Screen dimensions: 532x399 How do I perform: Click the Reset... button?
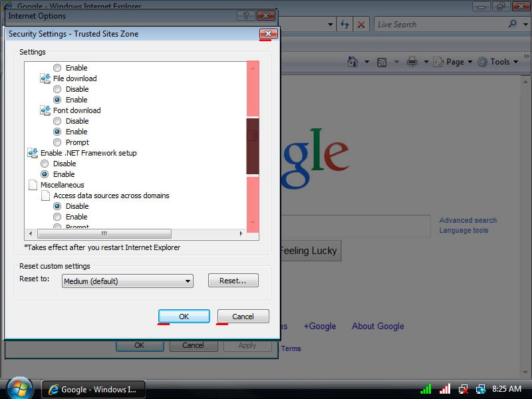(233, 281)
